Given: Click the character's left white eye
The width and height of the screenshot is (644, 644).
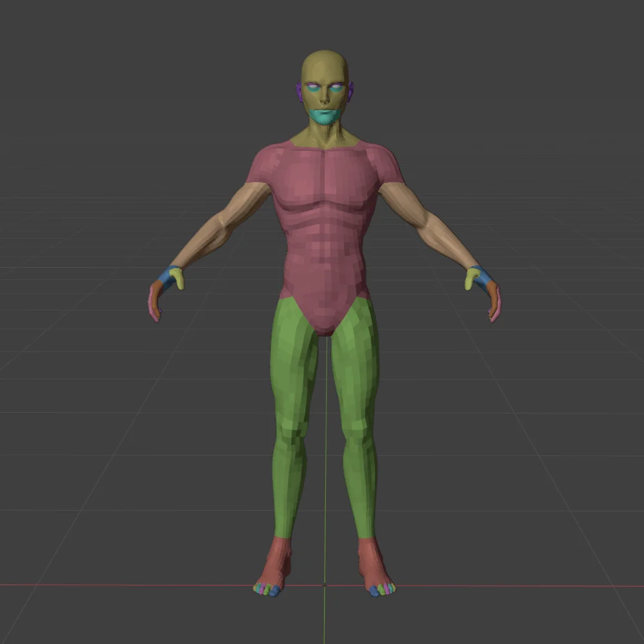Looking at the screenshot, I should coord(335,88).
